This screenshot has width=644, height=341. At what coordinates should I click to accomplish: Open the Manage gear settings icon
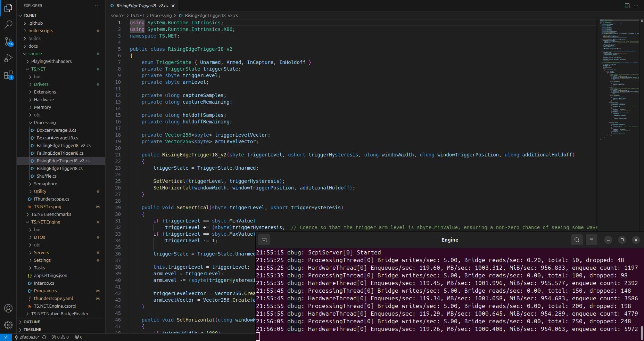8,325
